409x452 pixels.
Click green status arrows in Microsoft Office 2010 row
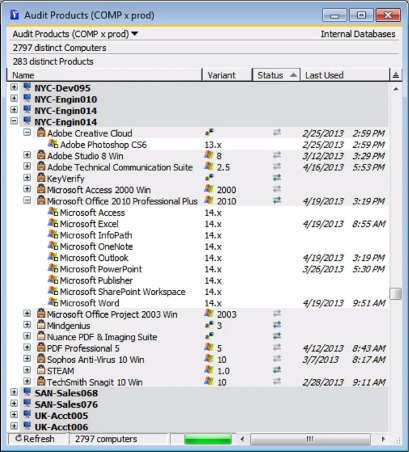pyautogui.click(x=277, y=200)
